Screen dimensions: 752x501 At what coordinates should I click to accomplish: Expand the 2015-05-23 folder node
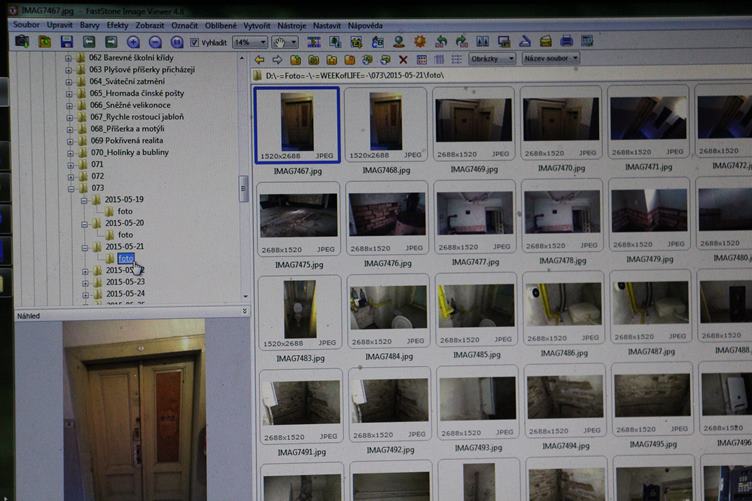tap(85, 283)
